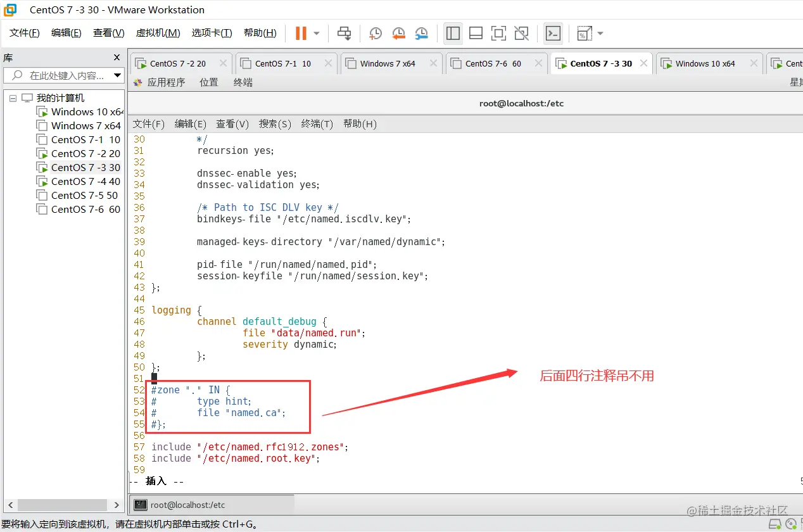Select CentOS 7 -3 30 in the library
The width and height of the screenshot is (803, 532).
tap(79, 168)
